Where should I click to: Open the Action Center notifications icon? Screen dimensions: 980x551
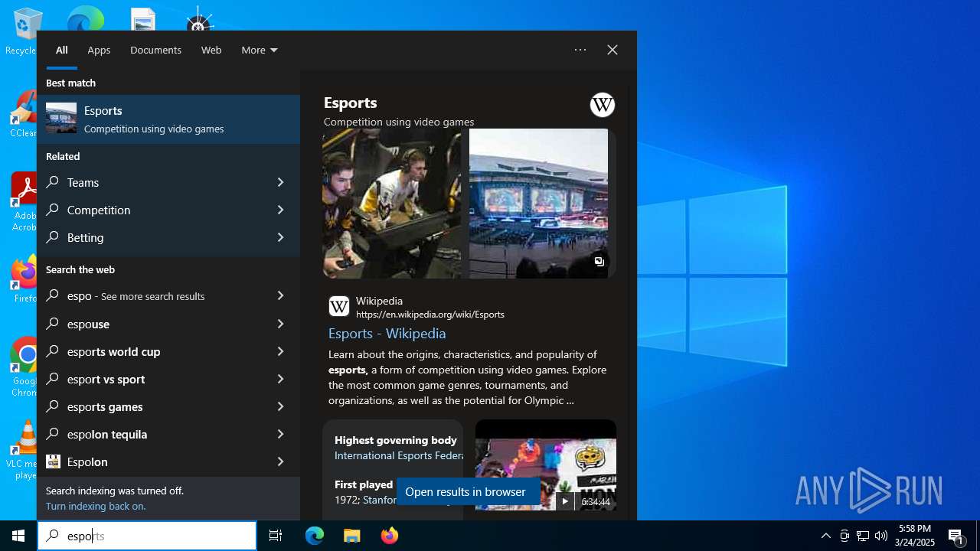(x=956, y=536)
